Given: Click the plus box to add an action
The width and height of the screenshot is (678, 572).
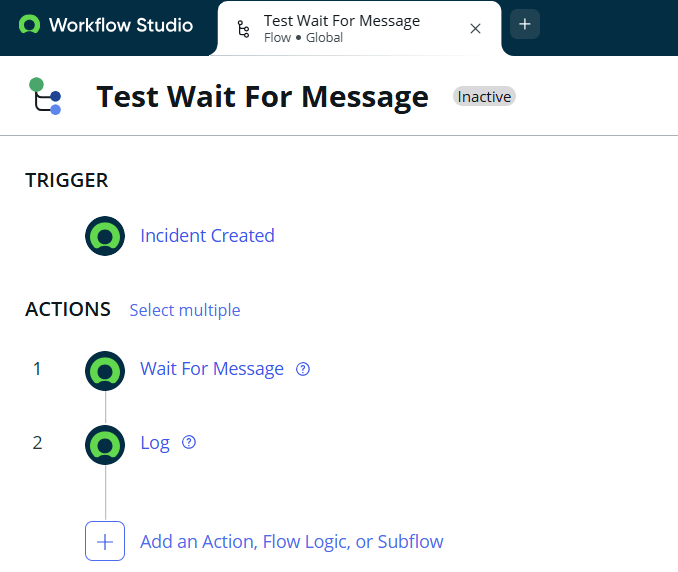Looking at the screenshot, I should 105,541.
